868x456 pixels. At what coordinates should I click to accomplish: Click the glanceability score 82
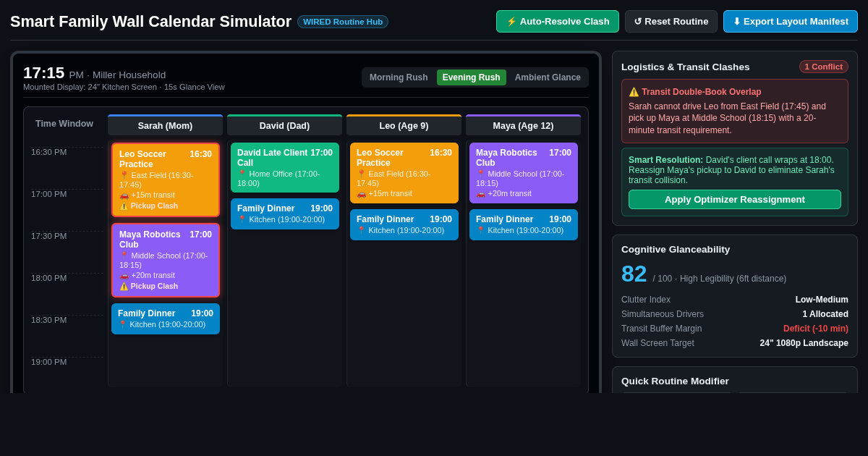(x=634, y=274)
